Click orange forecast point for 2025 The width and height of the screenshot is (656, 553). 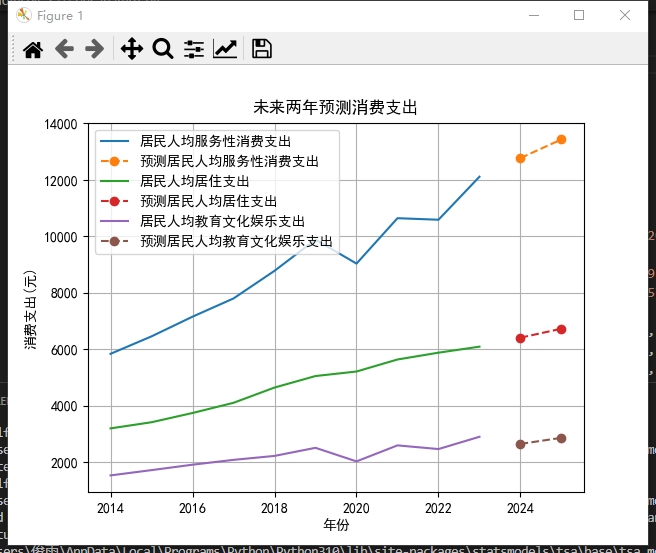[561, 139]
